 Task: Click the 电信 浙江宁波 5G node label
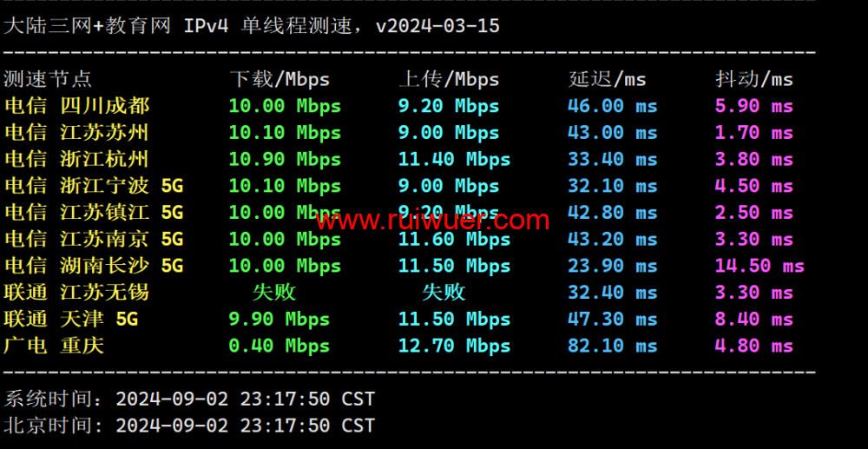94,186
